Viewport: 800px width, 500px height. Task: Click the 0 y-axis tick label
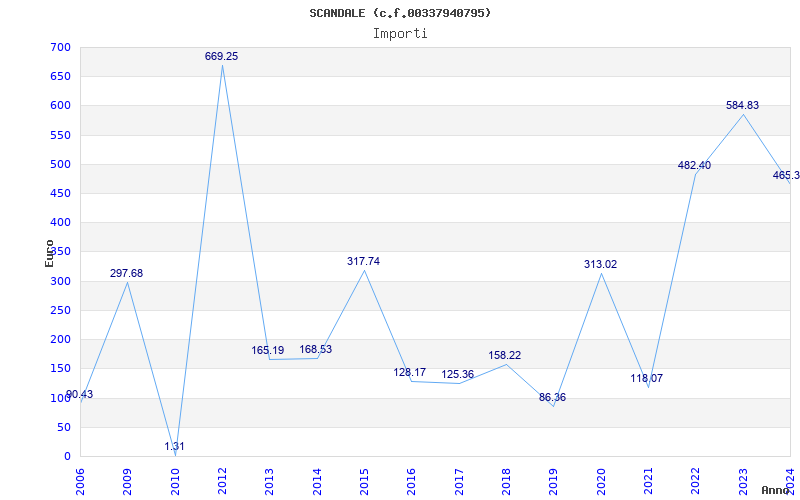[x=67, y=457]
